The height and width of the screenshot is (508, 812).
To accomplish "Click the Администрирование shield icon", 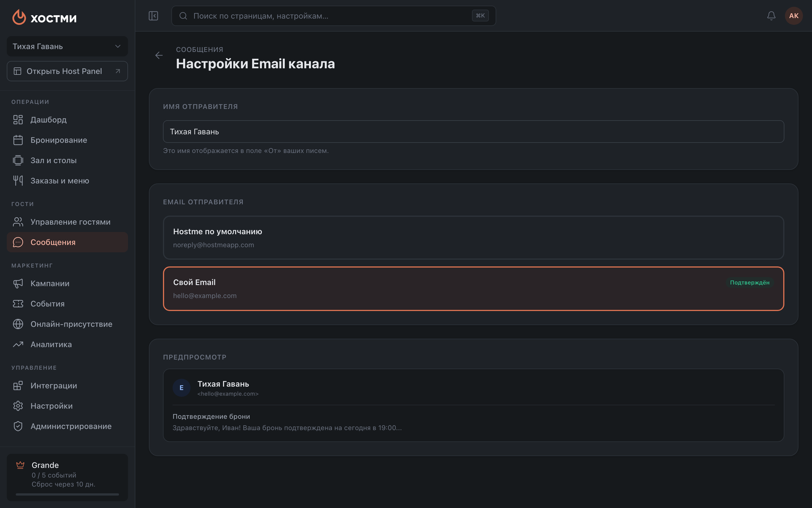I will coord(18,426).
